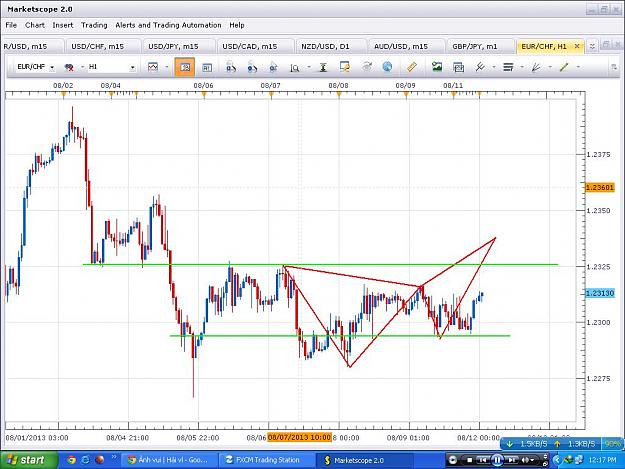Screen dimensions: 625x469
Task: Open Alerts and Trading Automation menu
Action: [x=168, y=25]
